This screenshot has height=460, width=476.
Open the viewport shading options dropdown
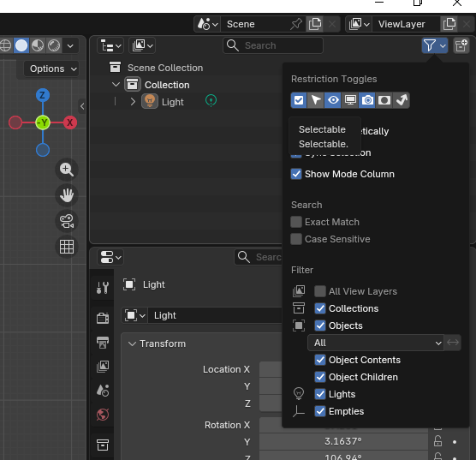point(70,45)
